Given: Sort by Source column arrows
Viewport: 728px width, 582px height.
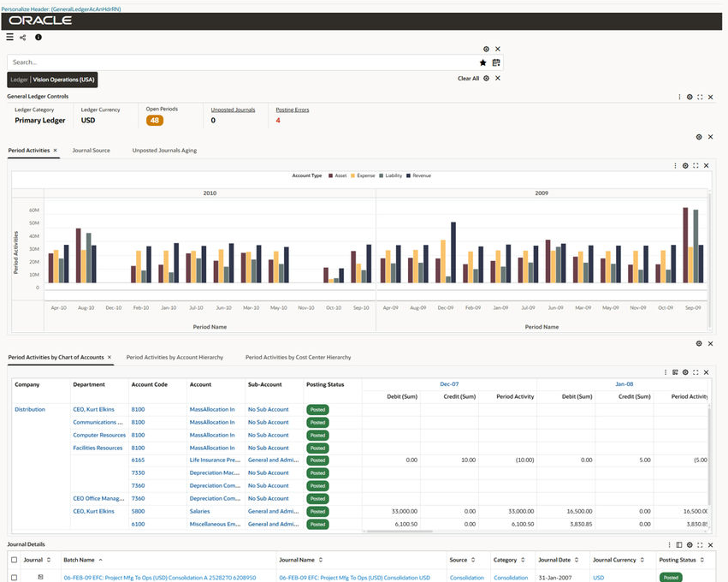Looking at the screenshot, I should [473, 560].
